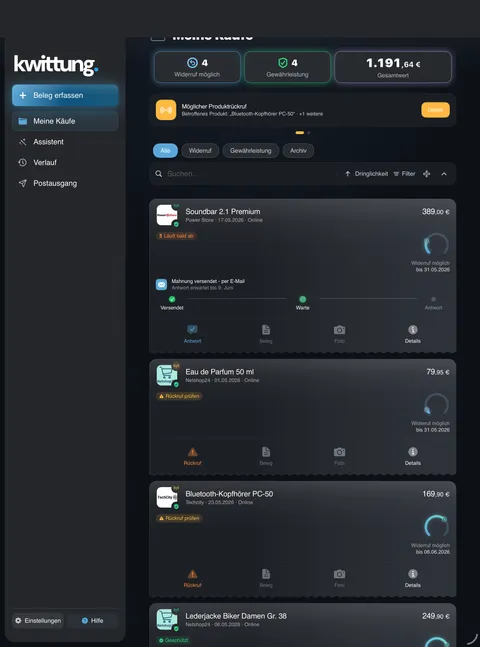Click the Beleg erfassen button
480x647 pixels.
[x=65, y=95]
